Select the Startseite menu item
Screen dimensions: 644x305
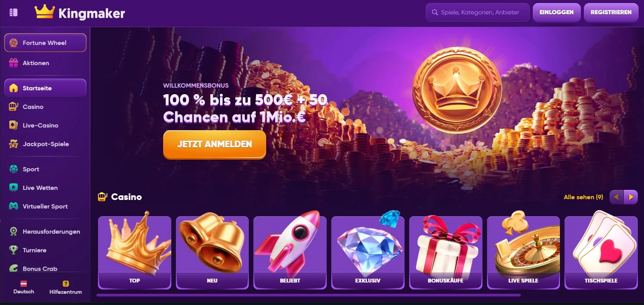[45, 88]
